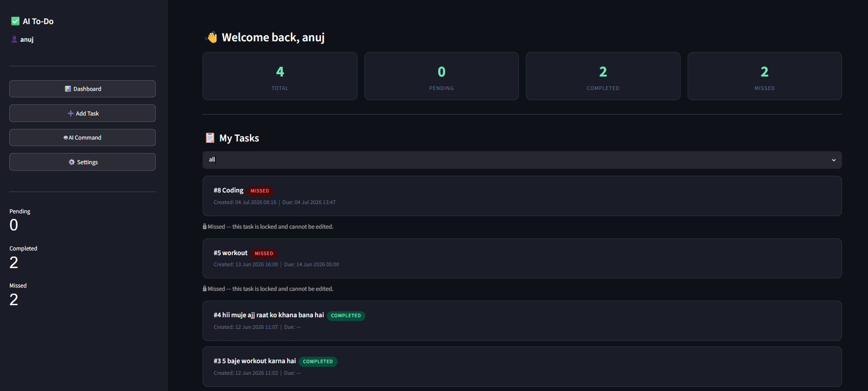Click the sidebar Missed metric label

pos(18,286)
